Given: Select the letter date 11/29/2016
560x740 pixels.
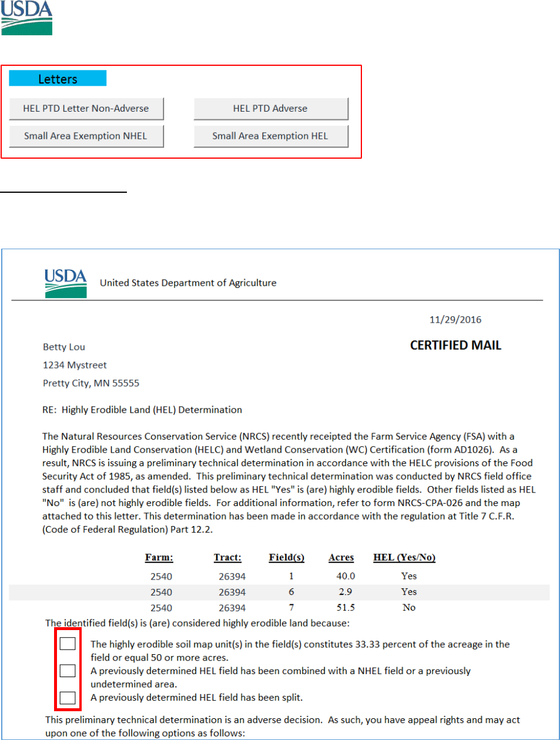Looking at the screenshot, I should [x=455, y=320].
